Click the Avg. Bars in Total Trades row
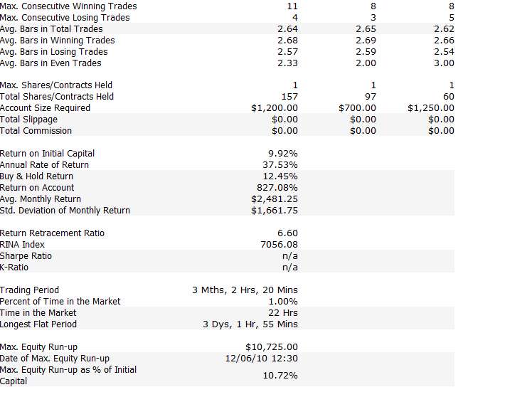Viewport: 532px width, 397px height. [227, 29]
